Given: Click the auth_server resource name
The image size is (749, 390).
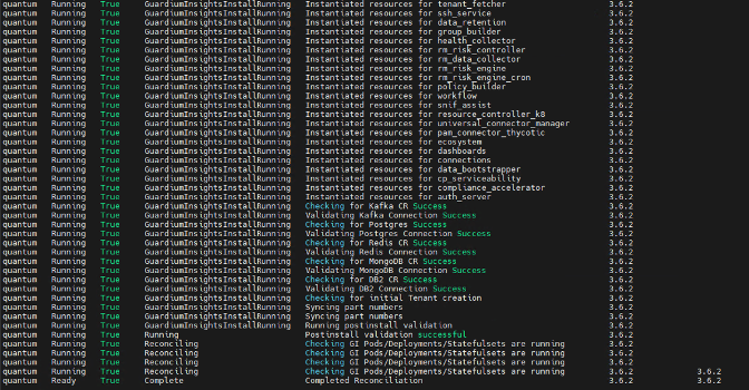Looking at the screenshot, I should click(x=464, y=197).
